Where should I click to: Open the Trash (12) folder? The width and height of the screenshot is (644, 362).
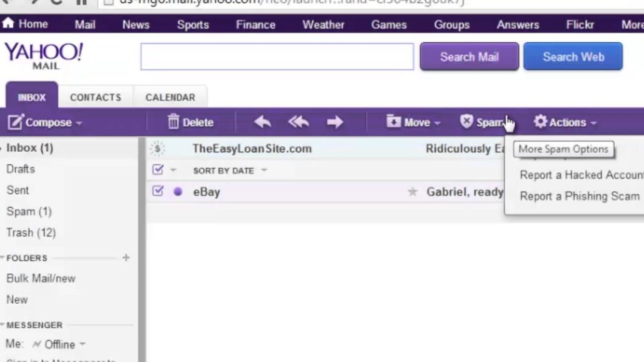click(31, 232)
